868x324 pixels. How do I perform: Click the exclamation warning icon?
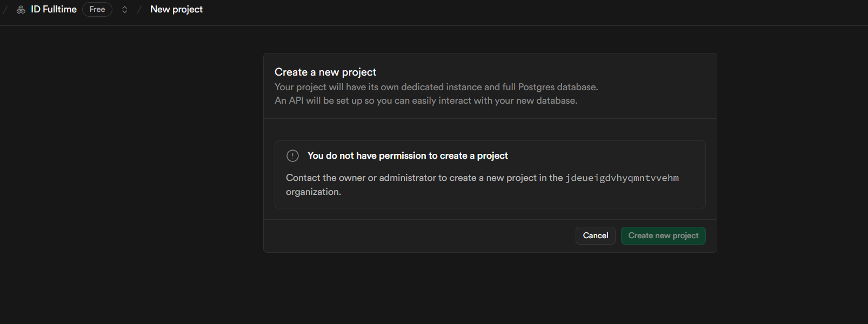click(292, 156)
